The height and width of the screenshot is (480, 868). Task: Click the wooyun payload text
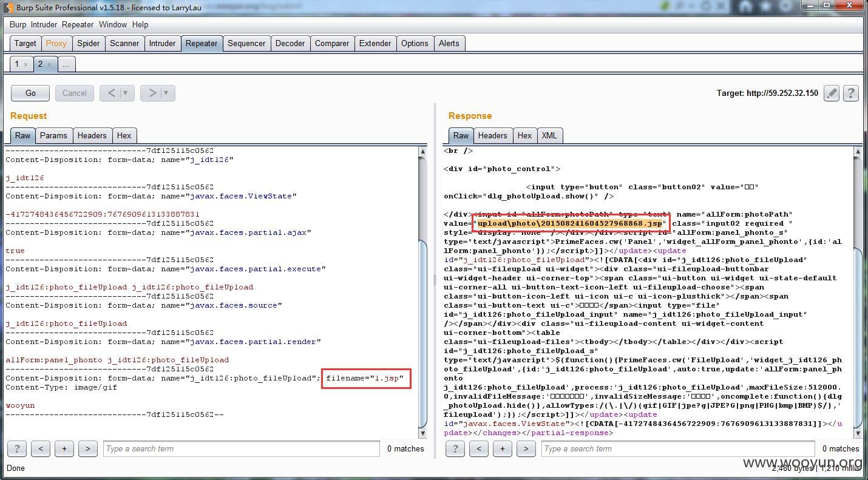[x=20, y=405]
